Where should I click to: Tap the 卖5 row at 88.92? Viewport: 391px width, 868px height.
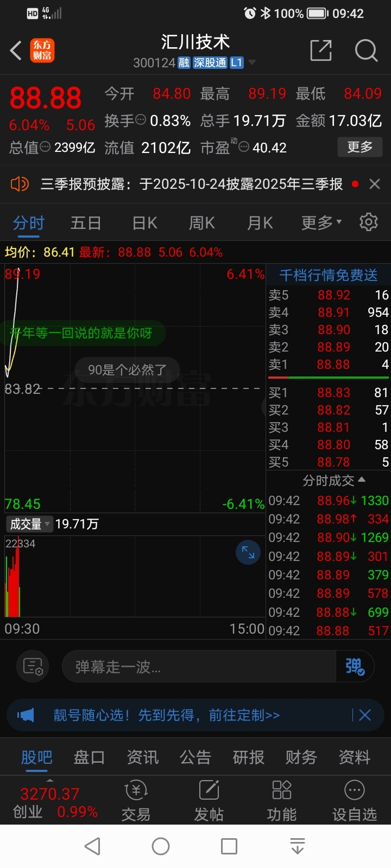click(x=329, y=295)
